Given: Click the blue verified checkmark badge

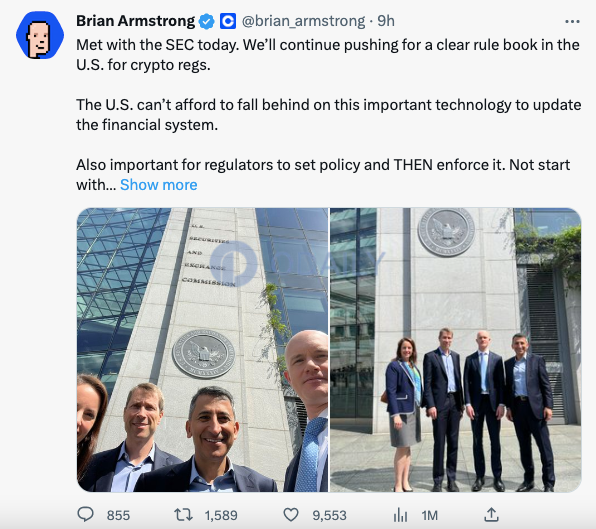Looking at the screenshot, I should pyautogui.click(x=207, y=21).
